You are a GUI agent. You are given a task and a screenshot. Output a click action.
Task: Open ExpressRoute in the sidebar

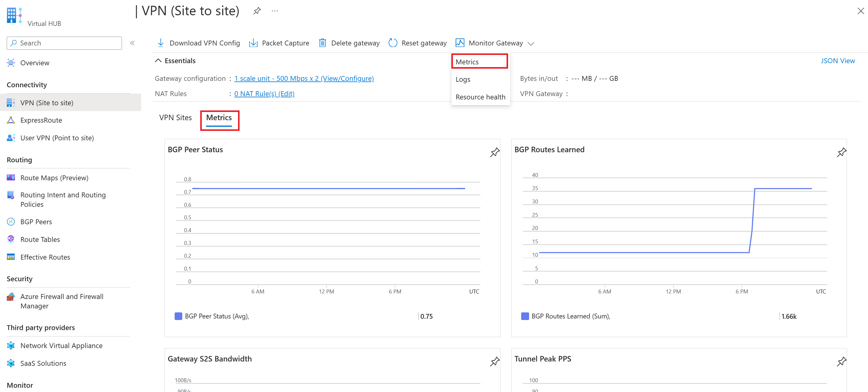click(x=41, y=120)
